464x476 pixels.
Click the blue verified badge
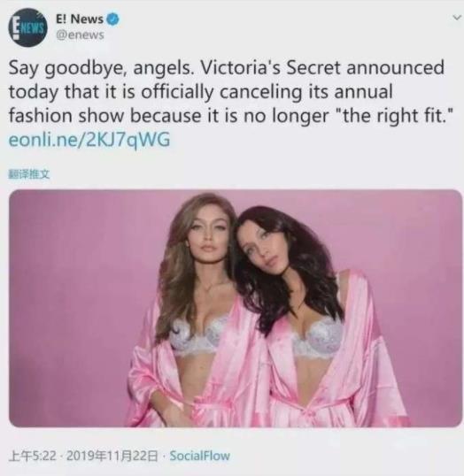click(x=113, y=19)
